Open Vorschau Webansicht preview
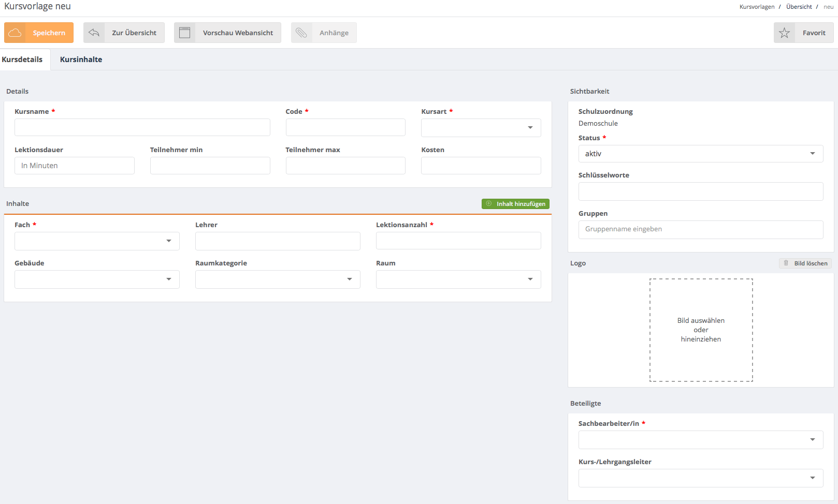This screenshot has width=838, height=504. [x=227, y=33]
